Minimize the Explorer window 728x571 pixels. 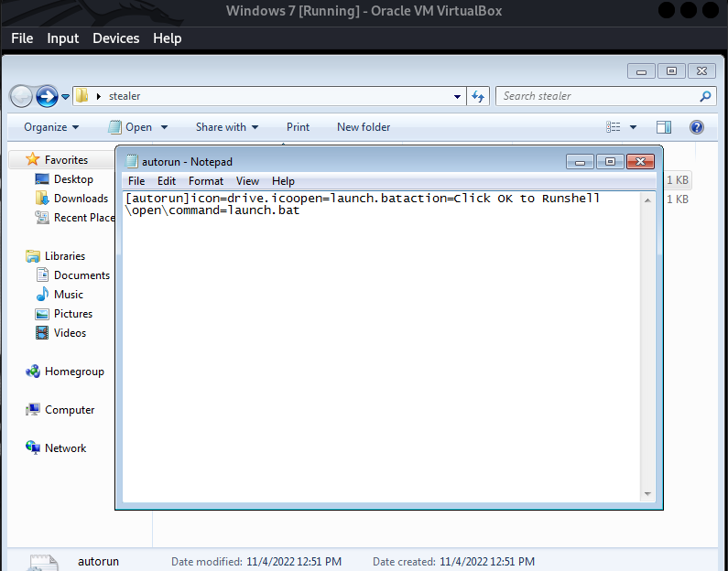pyautogui.click(x=641, y=71)
